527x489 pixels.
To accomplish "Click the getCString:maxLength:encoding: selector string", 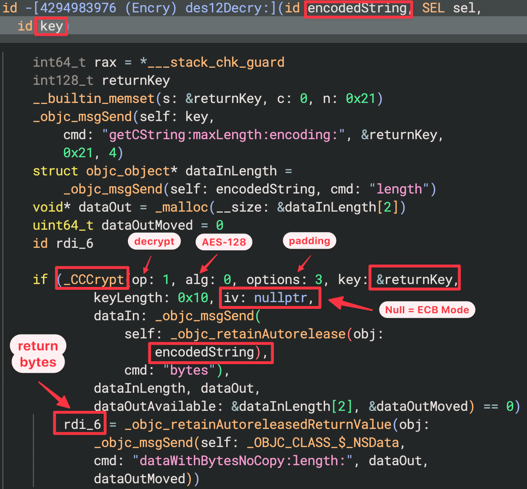I will click(224, 135).
